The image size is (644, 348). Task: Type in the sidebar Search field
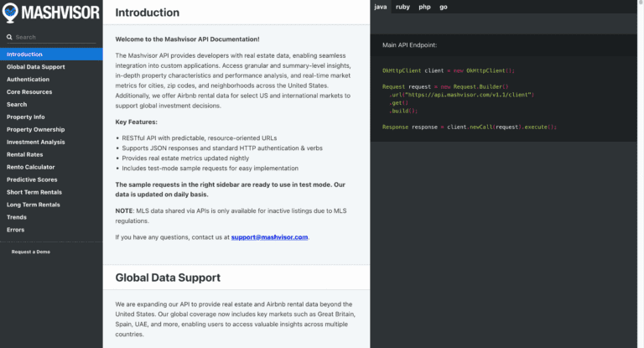click(x=55, y=38)
